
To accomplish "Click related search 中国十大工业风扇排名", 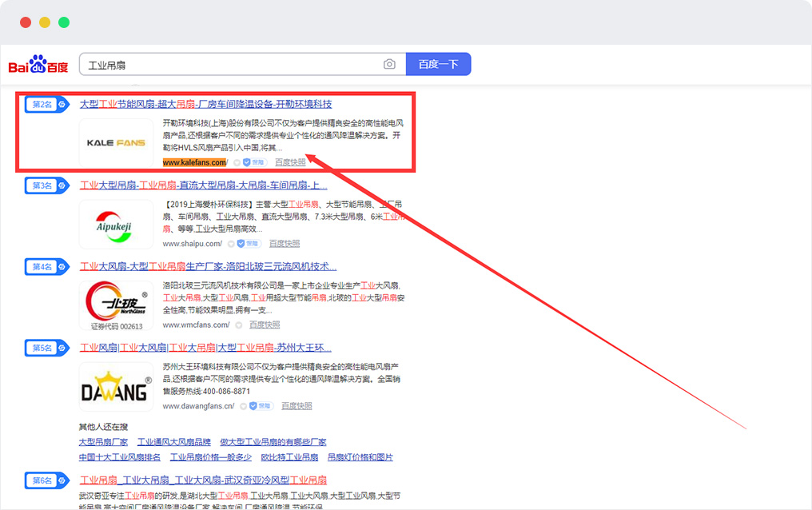I will 120,457.
